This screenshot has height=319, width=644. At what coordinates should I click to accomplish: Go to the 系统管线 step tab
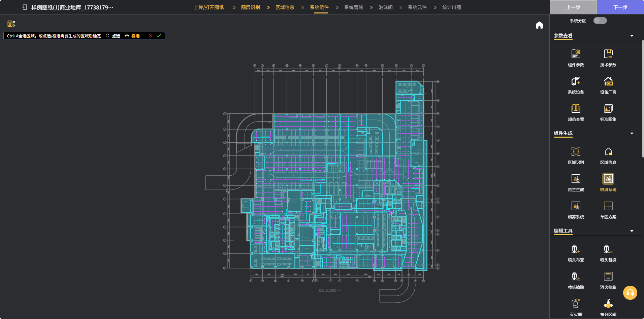pos(353,7)
